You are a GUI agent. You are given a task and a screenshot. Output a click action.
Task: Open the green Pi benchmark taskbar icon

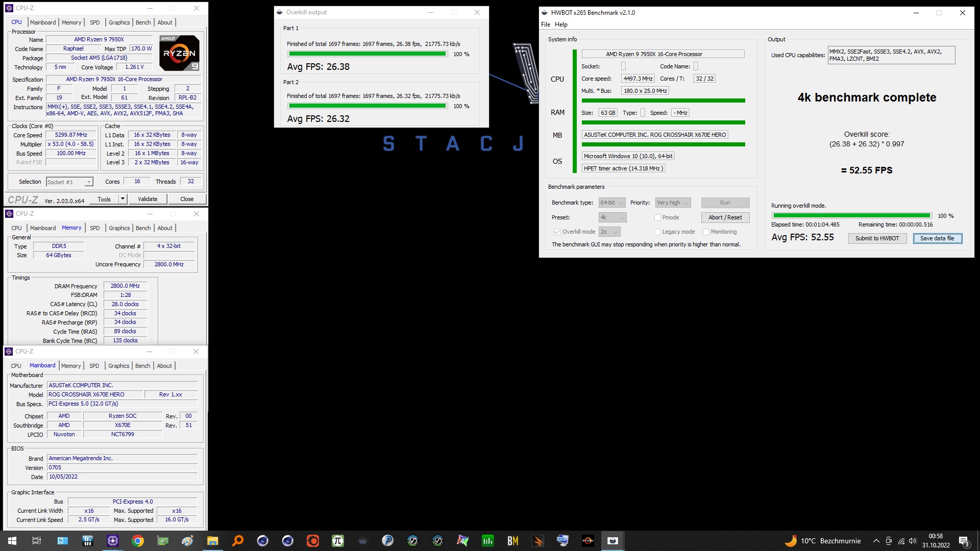tap(338, 541)
